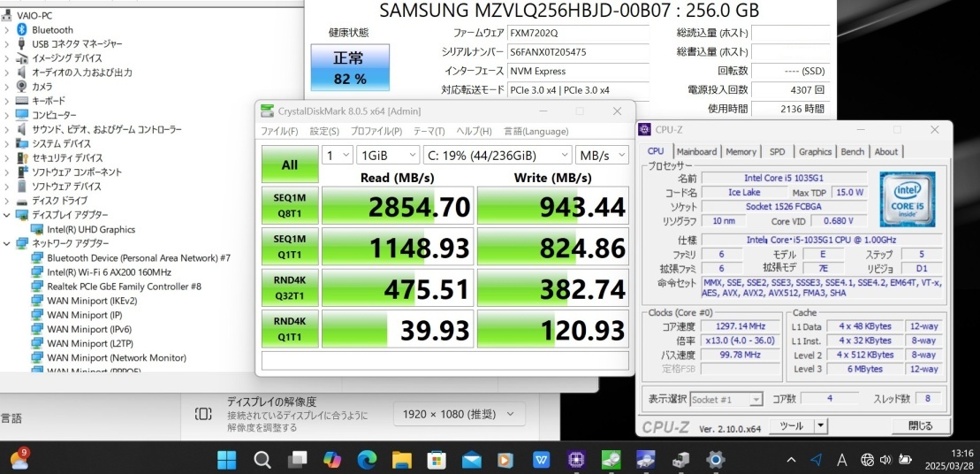Open 言語(Language) menu

(536, 131)
